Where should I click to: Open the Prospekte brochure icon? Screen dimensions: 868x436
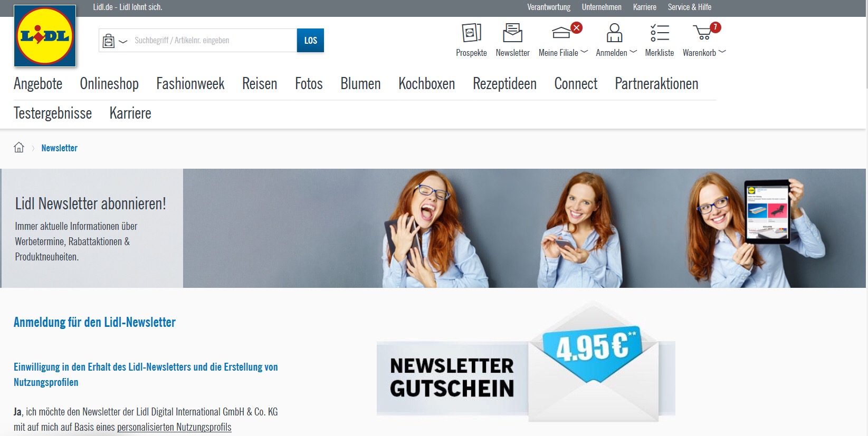471,33
